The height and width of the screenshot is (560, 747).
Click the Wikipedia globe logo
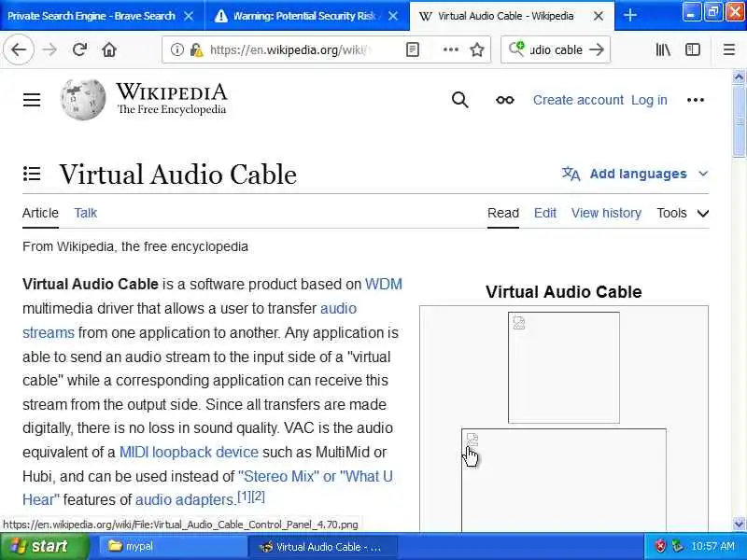(x=83, y=99)
